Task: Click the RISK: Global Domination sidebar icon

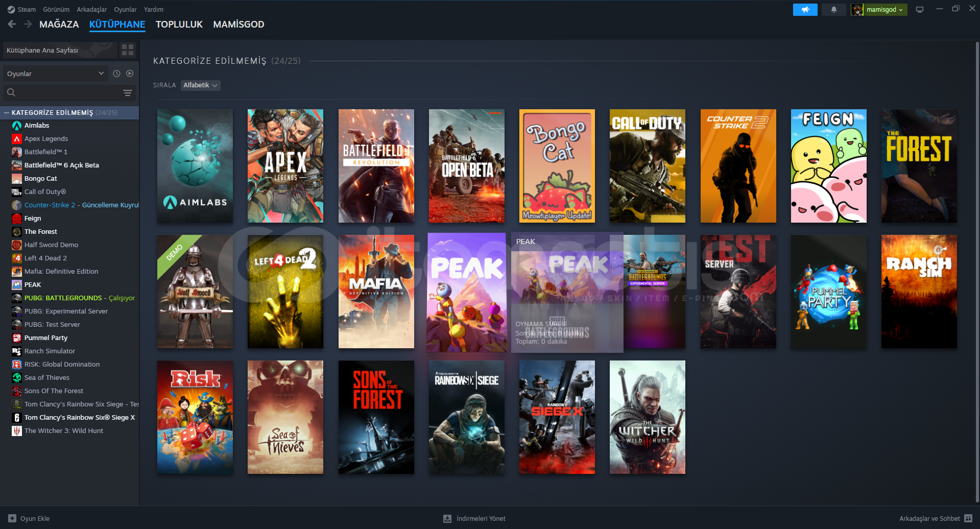Action: 17,365
